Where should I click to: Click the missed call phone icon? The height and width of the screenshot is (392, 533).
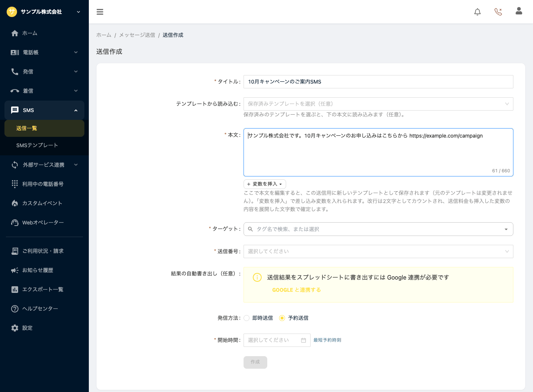point(498,12)
